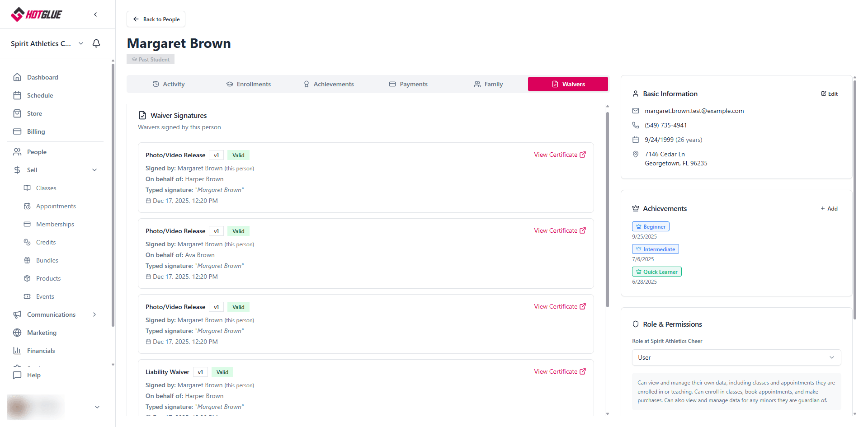Click the Help icon in the sidebar
The width and height of the screenshot is (868, 427).
click(x=18, y=375)
